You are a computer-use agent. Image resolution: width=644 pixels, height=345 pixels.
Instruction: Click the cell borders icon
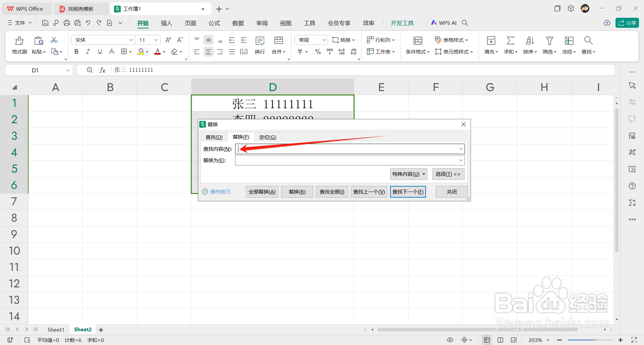click(x=124, y=52)
